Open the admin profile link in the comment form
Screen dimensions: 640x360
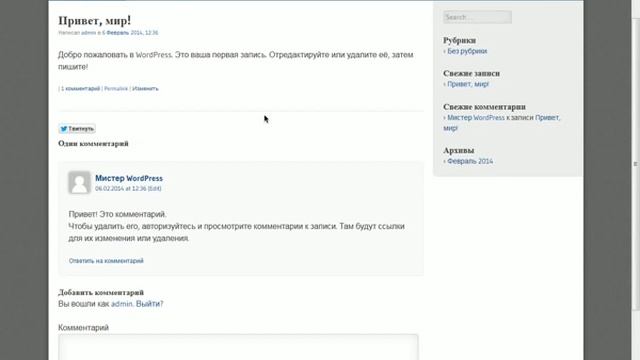(122, 304)
